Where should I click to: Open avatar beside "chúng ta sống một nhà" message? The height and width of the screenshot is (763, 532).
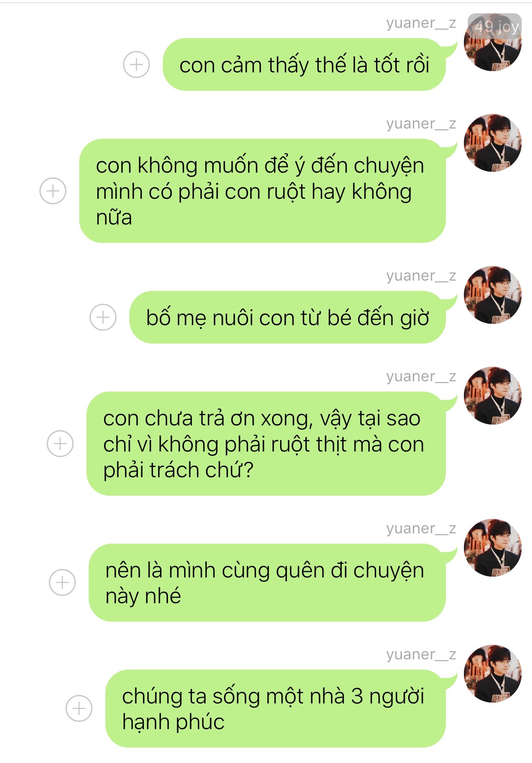coord(493,673)
